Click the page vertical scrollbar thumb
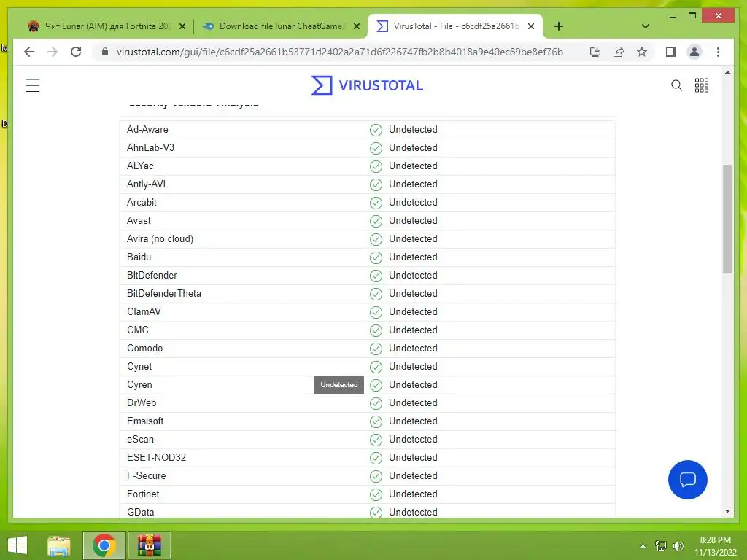The width and height of the screenshot is (747, 560). coord(727,219)
